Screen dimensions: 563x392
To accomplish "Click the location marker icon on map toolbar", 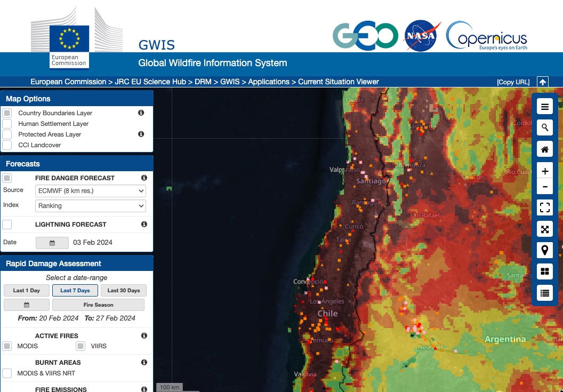I will click(544, 250).
